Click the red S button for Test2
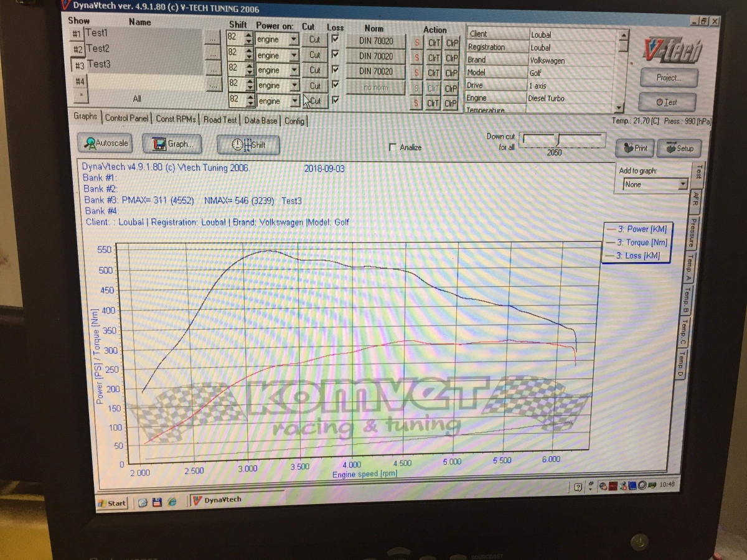747x560 pixels. 418,57
